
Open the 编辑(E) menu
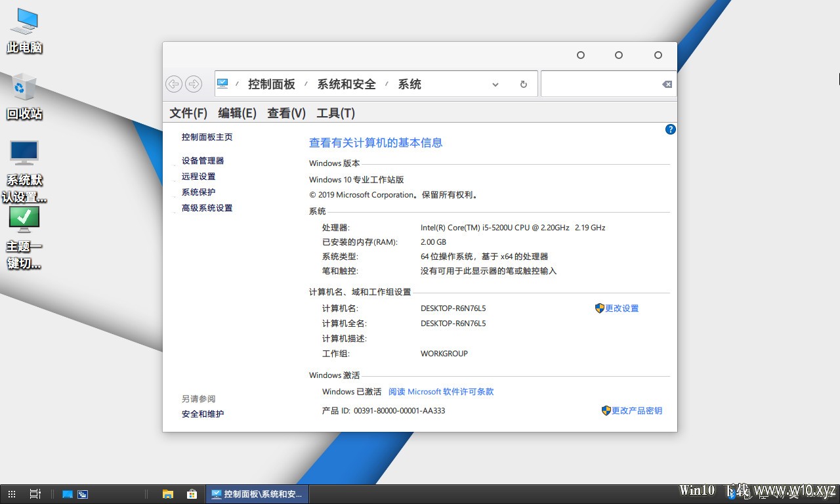pos(237,113)
